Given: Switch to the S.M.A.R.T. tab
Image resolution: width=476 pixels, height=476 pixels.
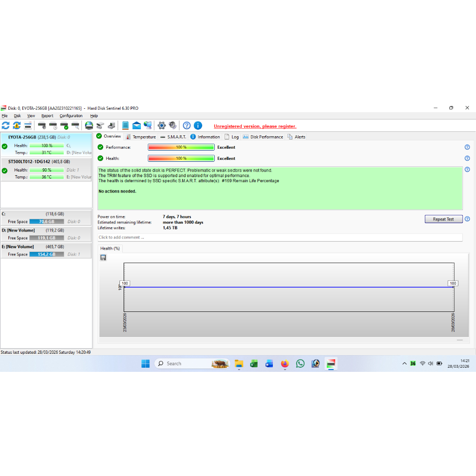Looking at the screenshot, I should click(177, 137).
